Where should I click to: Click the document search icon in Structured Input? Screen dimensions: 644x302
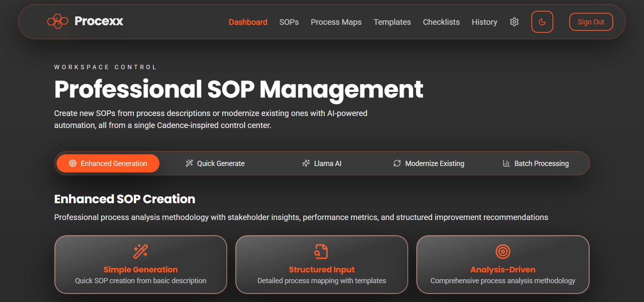[321, 252]
